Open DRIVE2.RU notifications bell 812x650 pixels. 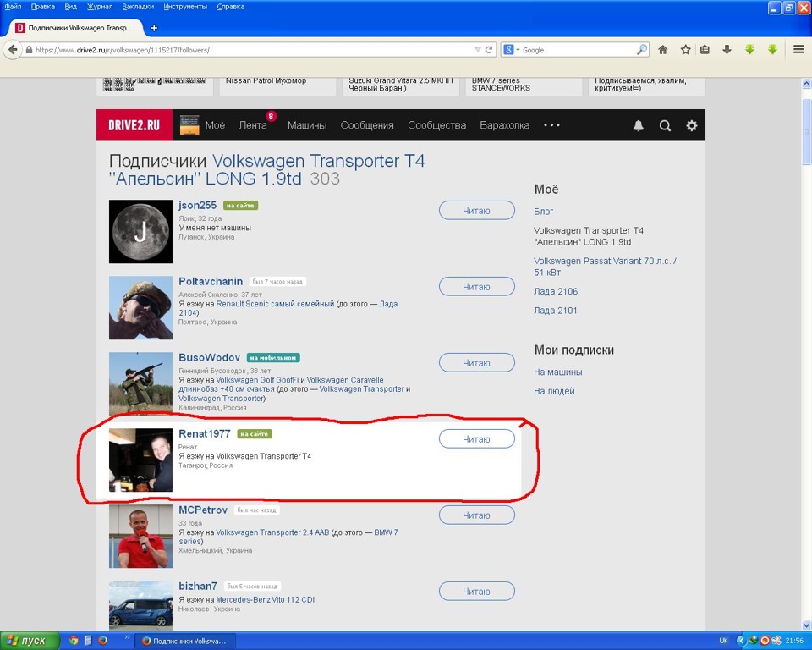[639, 125]
